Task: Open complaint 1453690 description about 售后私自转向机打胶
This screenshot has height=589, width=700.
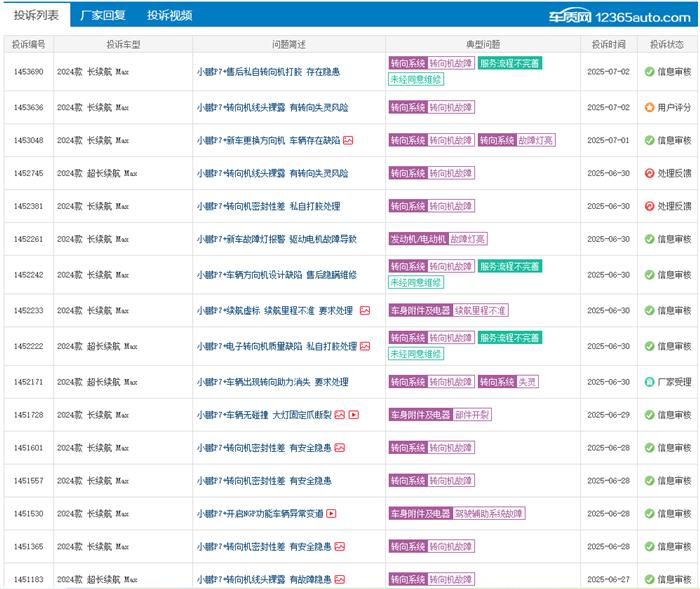Action: [268, 71]
